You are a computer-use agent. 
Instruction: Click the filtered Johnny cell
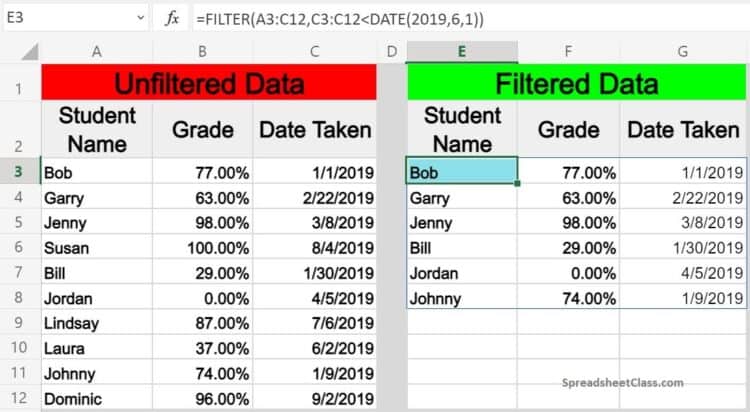tap(462, 297)
